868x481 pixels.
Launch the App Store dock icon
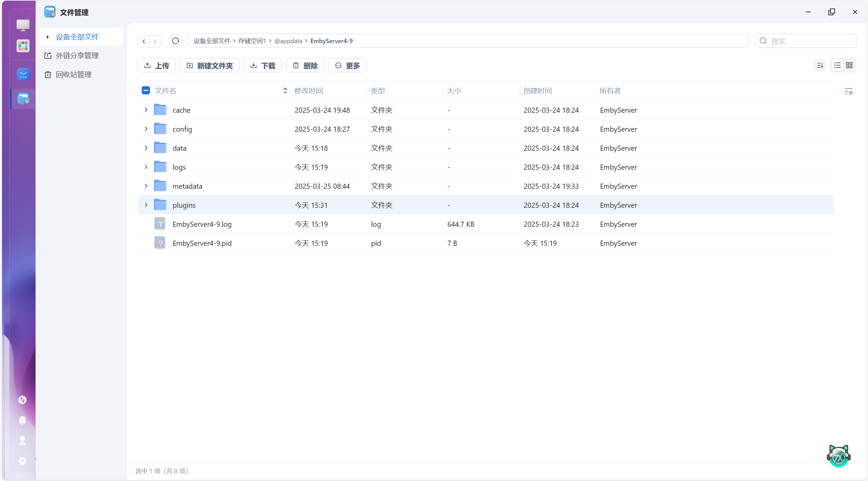(x=23, y=74)
